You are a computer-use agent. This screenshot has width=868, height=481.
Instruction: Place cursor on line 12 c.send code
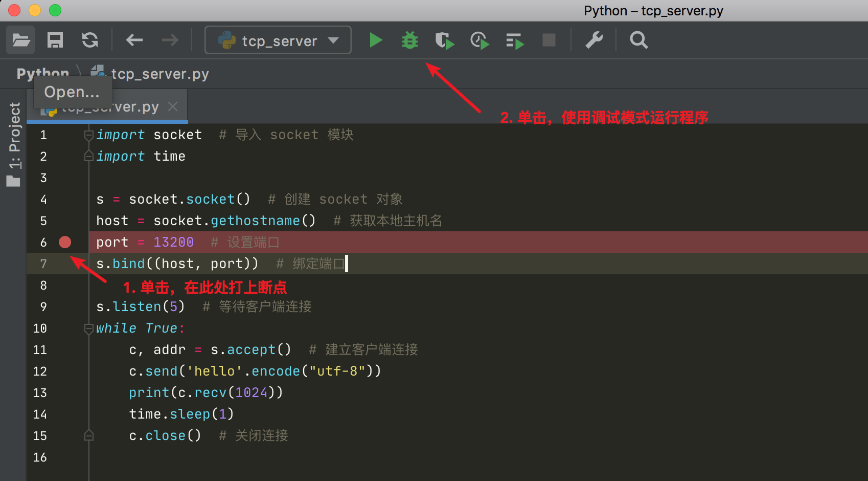pos(255,371)
